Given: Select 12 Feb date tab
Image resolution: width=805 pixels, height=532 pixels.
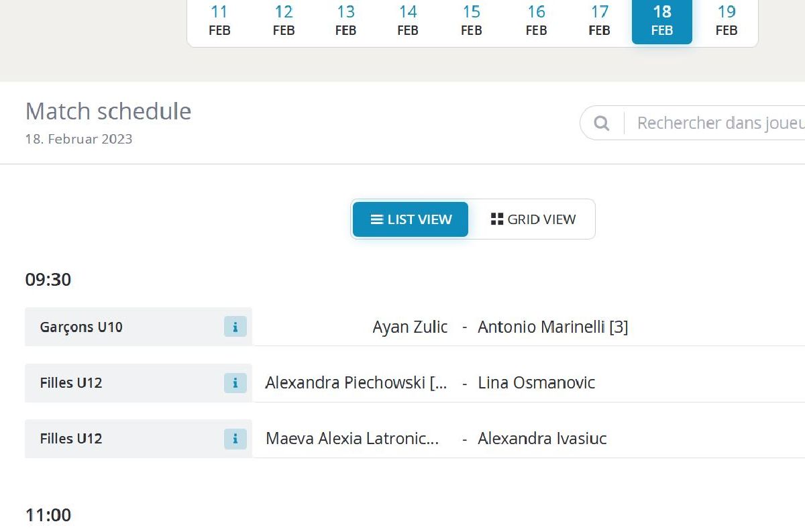Looking at the screenshot, I should 284,20.
